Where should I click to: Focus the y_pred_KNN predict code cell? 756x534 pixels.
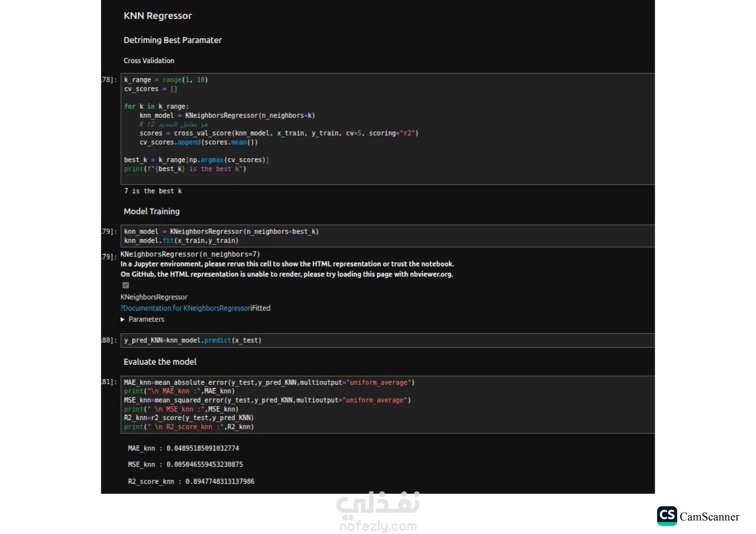click(x=387, y=340)
